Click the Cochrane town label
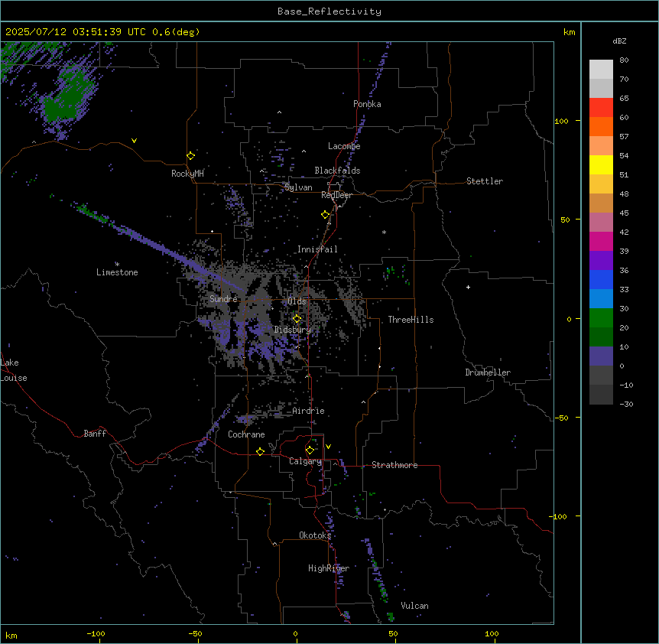659x644 pixels. (x=246, y=434)
